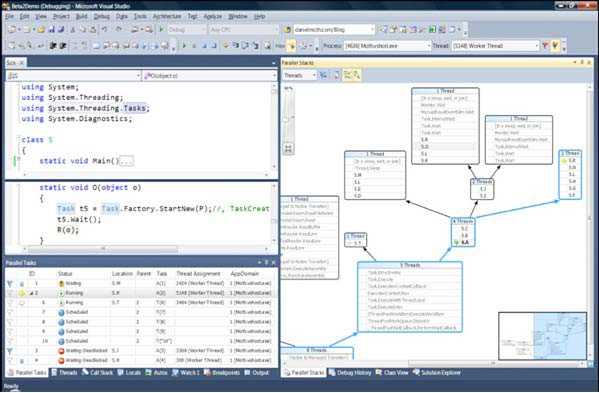Click the editor horizontal scrollbar
The image size is (599, 393).
point(103,249)
